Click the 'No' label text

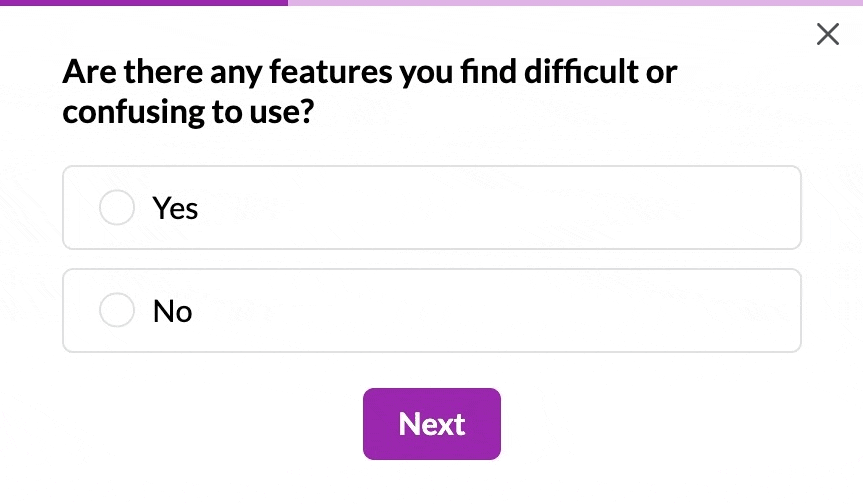pyautogui.click(x=172, y=311)
